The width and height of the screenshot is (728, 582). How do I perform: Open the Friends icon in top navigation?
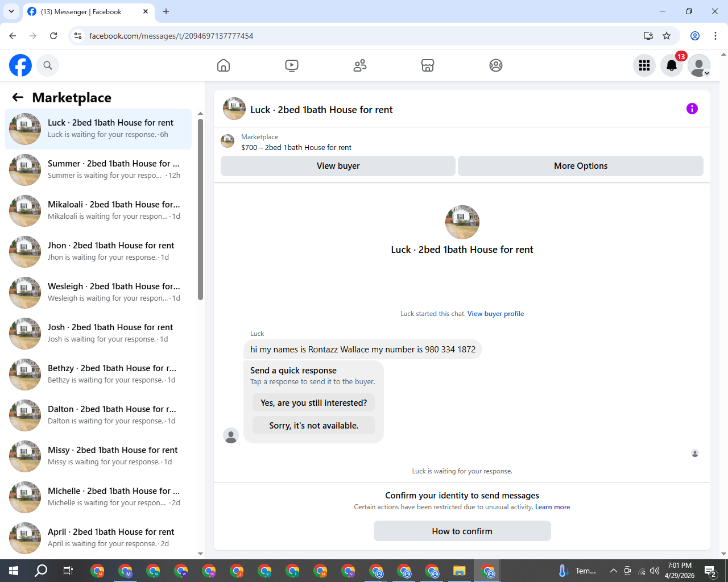[360, 65]
